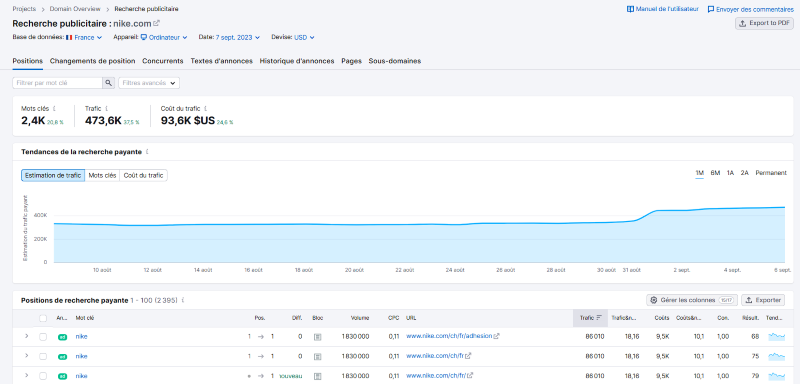
Task: Expand the row with the adhesion URL
Action: 27,336
